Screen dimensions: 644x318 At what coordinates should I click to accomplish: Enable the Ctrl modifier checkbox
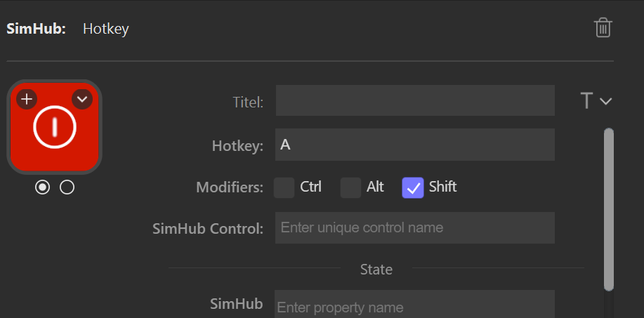click(x=284, y=188)
